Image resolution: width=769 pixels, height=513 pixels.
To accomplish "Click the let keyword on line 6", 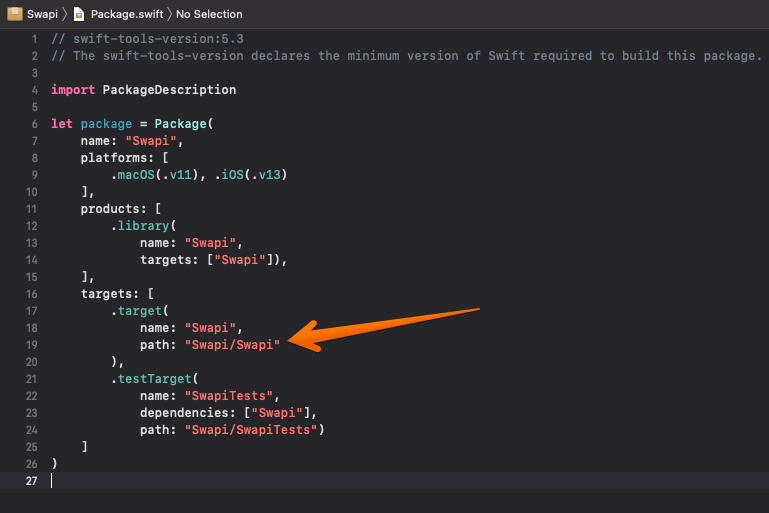I will click(62, 124).
